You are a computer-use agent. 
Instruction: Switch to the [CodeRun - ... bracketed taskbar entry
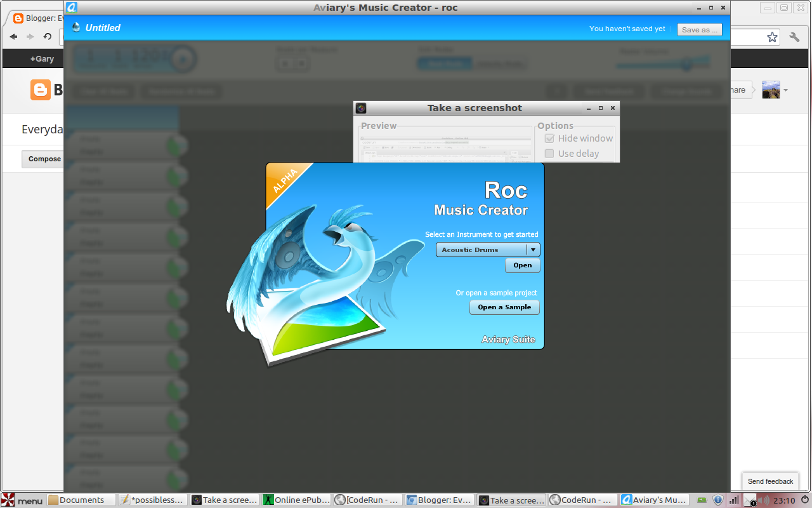tap(368, 500)
